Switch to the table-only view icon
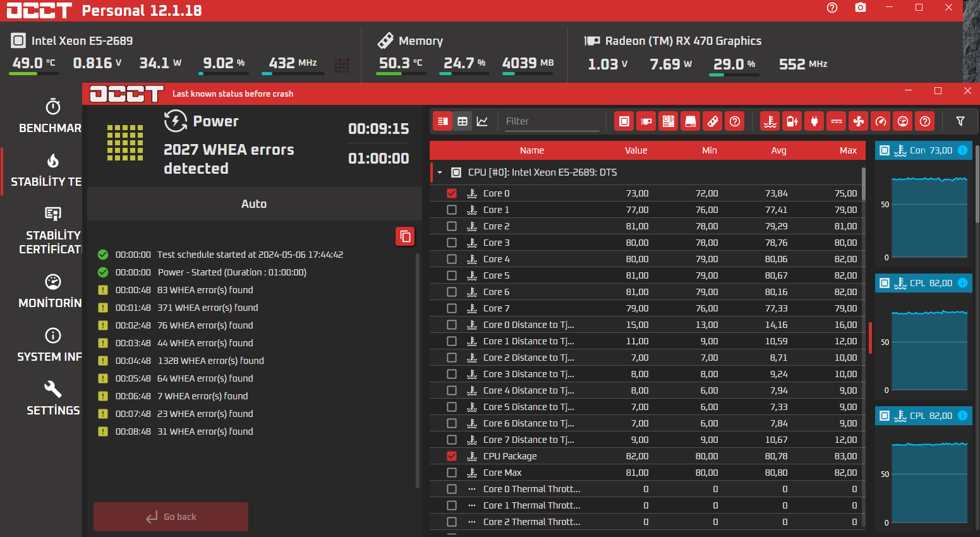Image resolution: width=980 pixels, height=537 pixels. pos(463,121)
